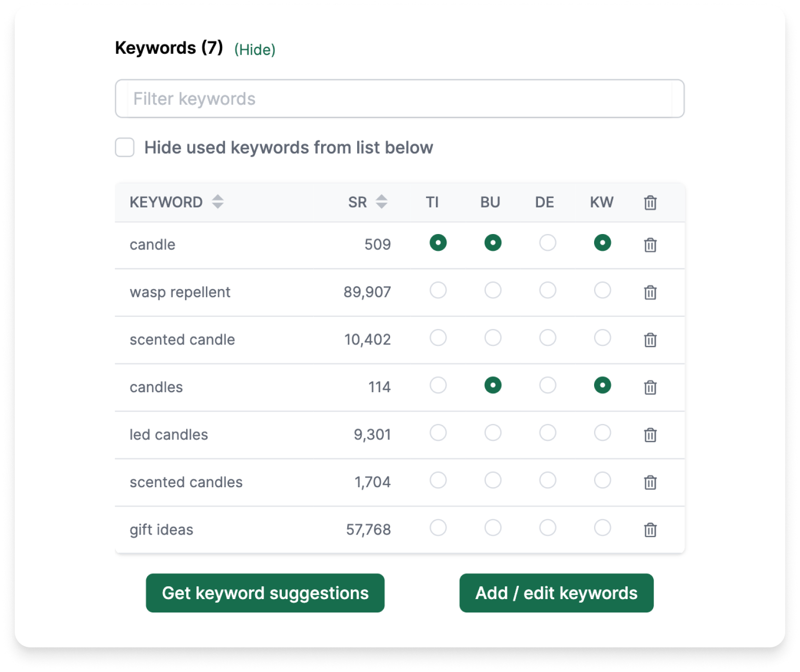Remove the 'scented candle' keyword
This screenshot has height=672, width=800.
(650, 340)
